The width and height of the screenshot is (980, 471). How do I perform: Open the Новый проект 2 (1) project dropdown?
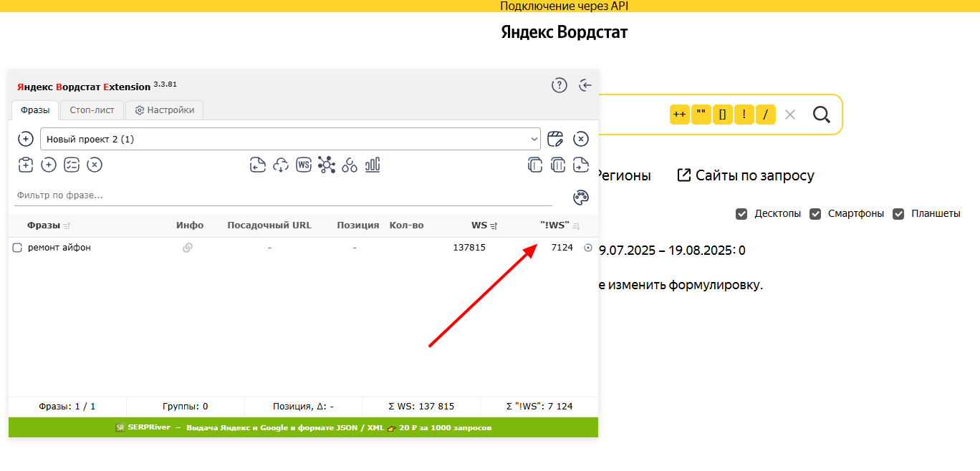coord(290,139)
